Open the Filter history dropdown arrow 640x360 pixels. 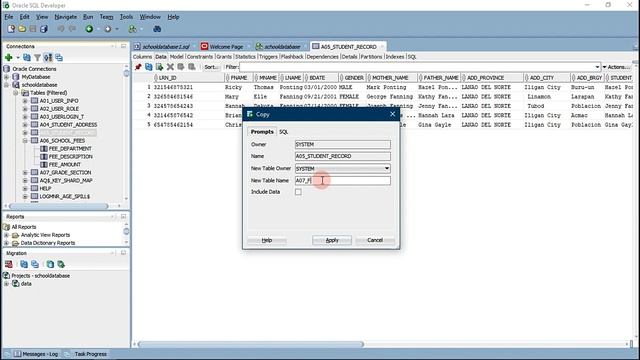(597, 67)
